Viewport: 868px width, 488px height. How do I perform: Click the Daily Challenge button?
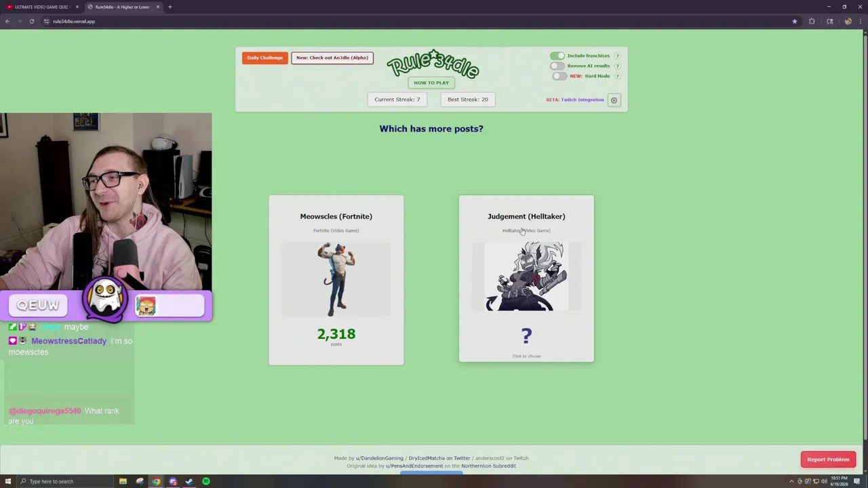[x=265, y=58]
